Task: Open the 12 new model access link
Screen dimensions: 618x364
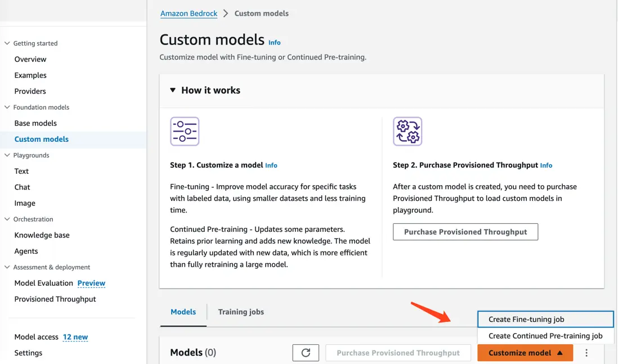Action: click(75, 337)
